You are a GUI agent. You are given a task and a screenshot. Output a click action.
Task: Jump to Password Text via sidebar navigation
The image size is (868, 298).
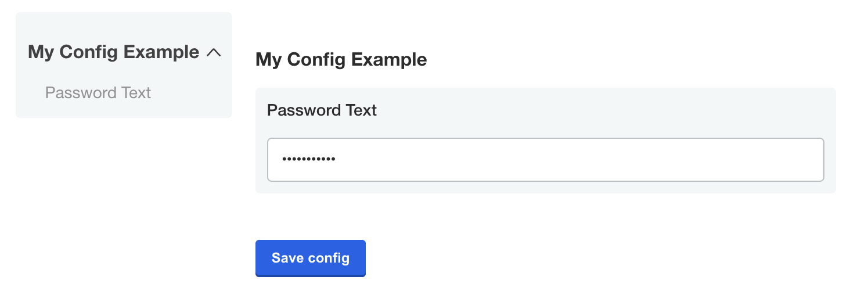tap(98, 93)
